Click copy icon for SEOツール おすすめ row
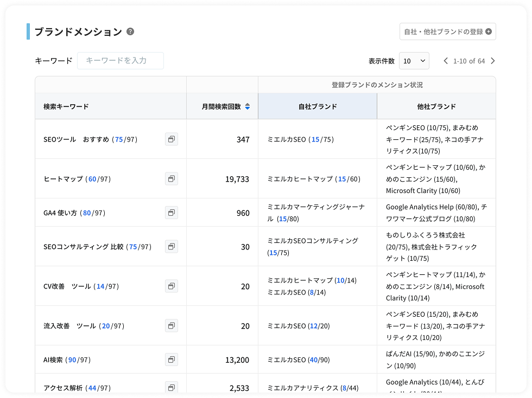532x398 pixels. click(x=172, y=139)
